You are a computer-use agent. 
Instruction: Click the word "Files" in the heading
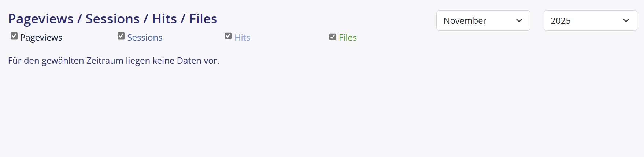pos(203,19)
